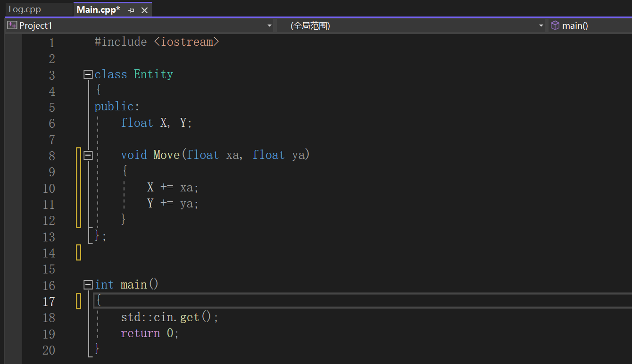Collapse the class Entity block
This screenshot has height=364, width=632.
(88, 74)
